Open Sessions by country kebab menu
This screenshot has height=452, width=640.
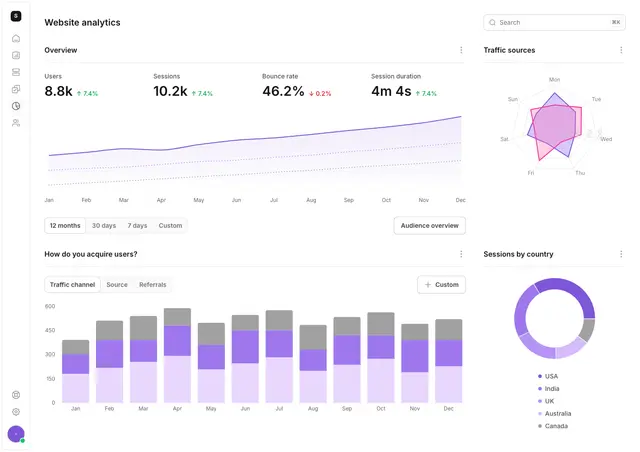[621, 254]
